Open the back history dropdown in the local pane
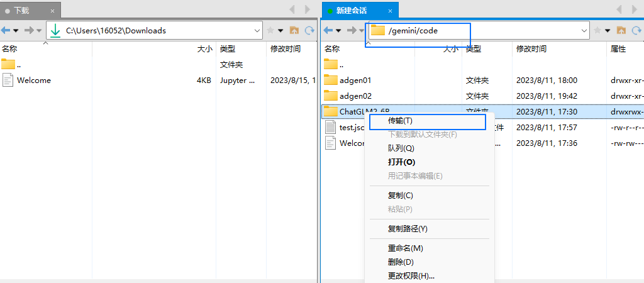 [x=16, y=30]
